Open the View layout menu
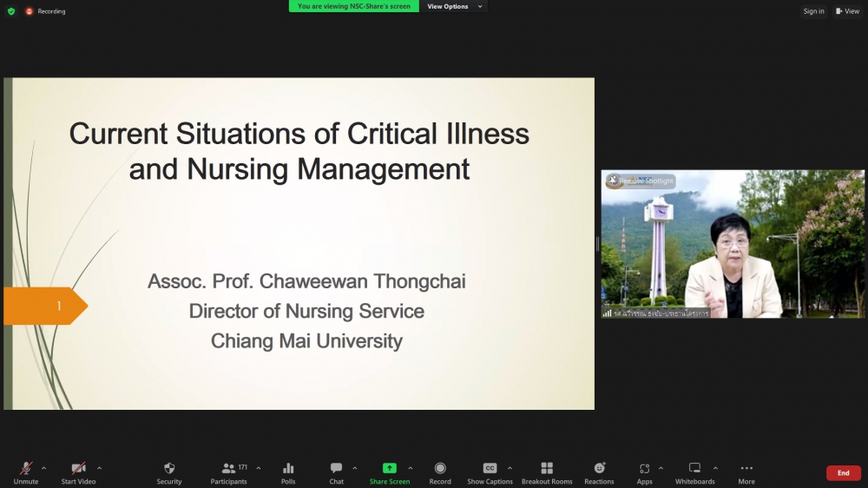This screenshot has height=488, width=868. [x=847, y=11]
